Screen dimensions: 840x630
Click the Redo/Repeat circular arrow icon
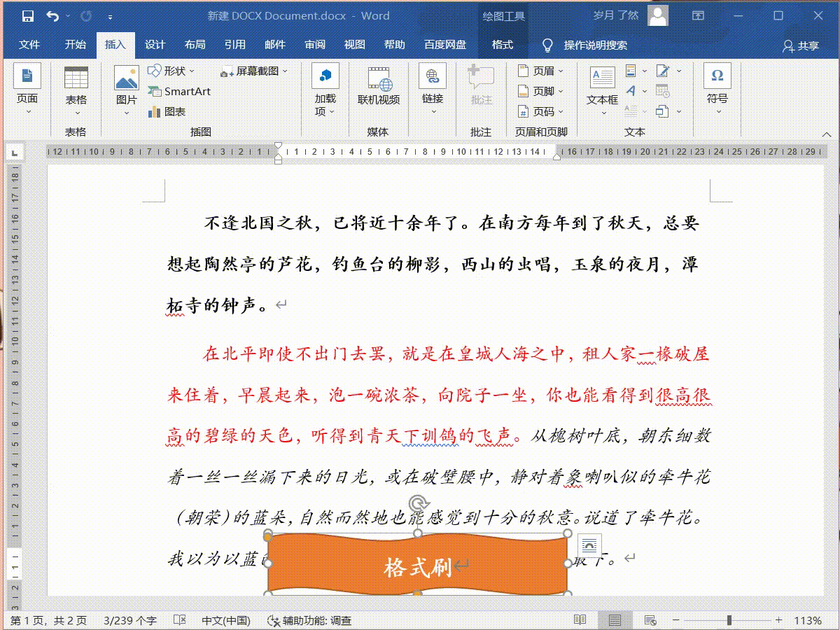(86, 15)
